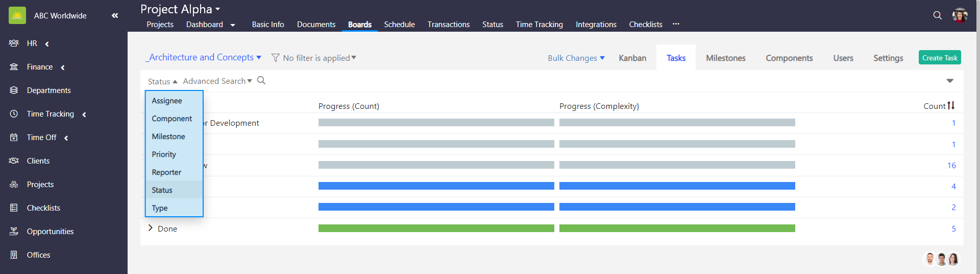980x274 pixels.
Task: Open the user profile avatar
Action: point(960,15)
